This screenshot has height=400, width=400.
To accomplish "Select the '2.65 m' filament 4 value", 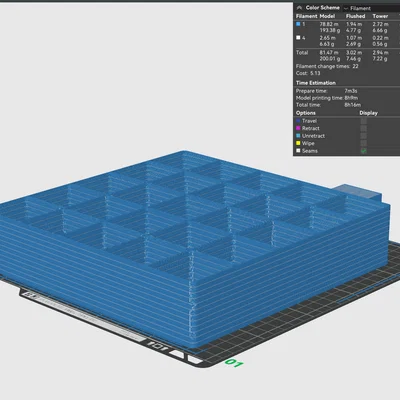I will 327,38.
